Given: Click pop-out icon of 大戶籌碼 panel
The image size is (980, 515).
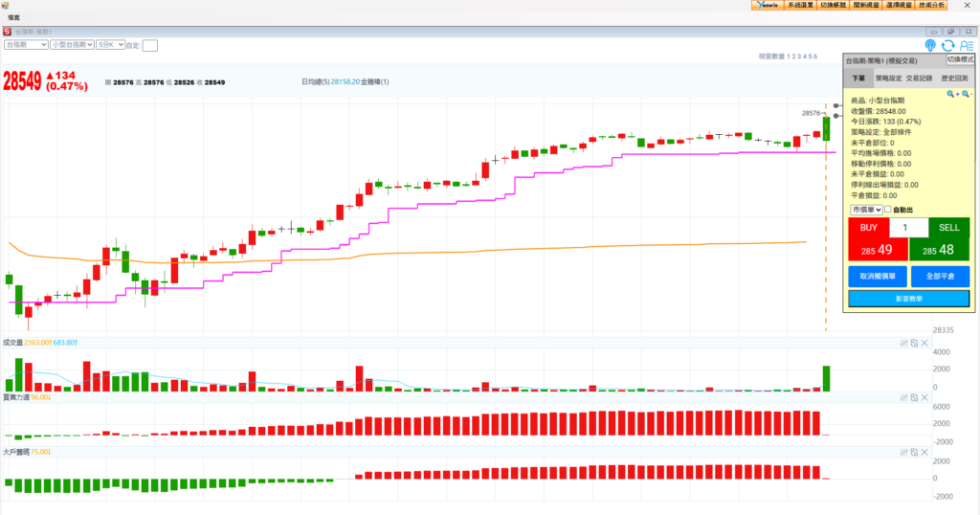Looking at the screenshot, I should (914, 452).
